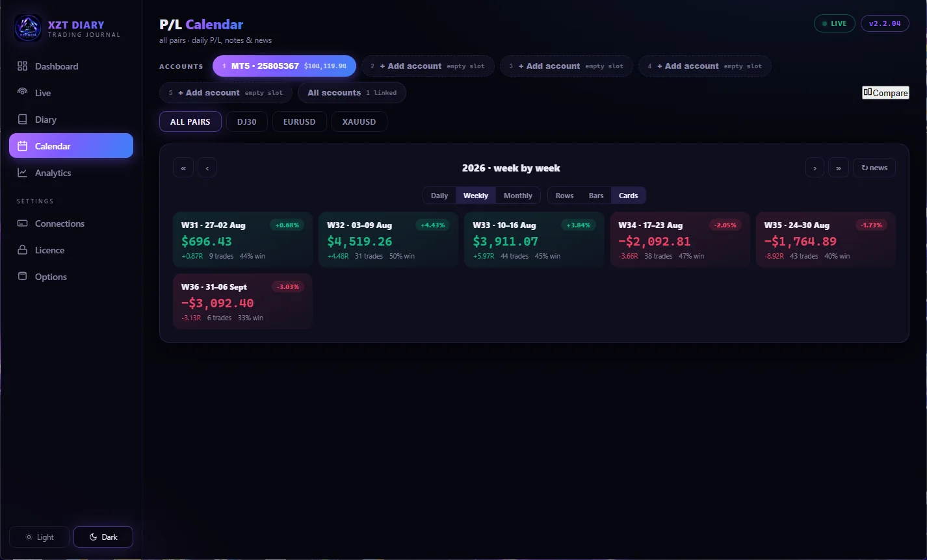This screenshot has width=927, height=560.
Task: Click the Options database icon
Action: point(22,277)
